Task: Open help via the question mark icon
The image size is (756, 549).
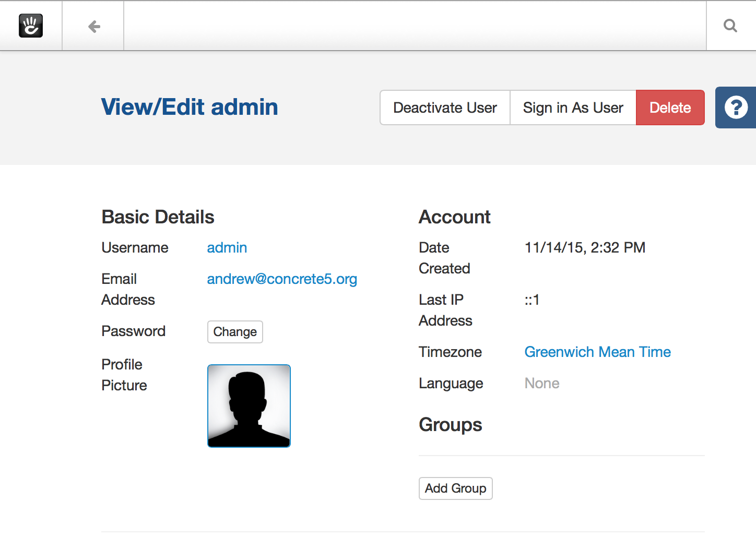Action: tap(736, 108)
